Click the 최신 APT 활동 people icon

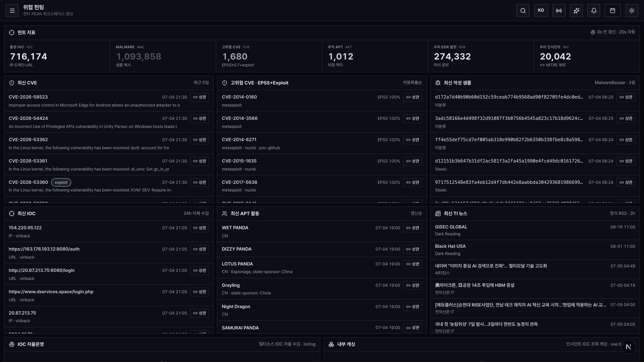tap(225, 214)
